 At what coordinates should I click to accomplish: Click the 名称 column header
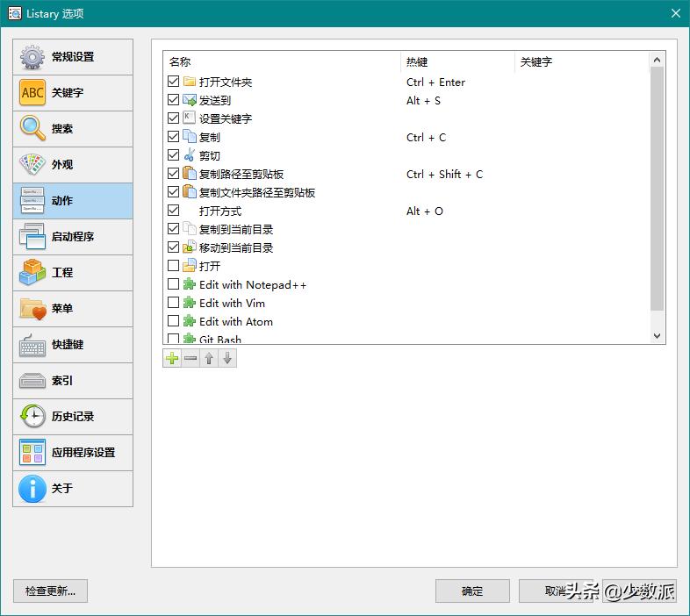(282, 62)
